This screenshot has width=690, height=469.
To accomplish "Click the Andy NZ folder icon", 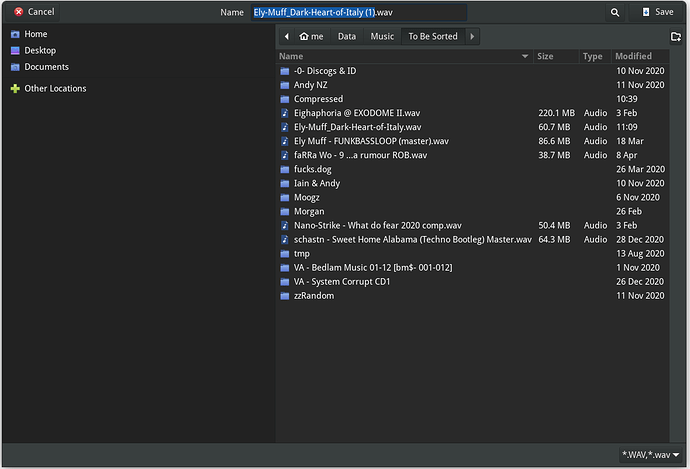I will (x=285, y=85).
